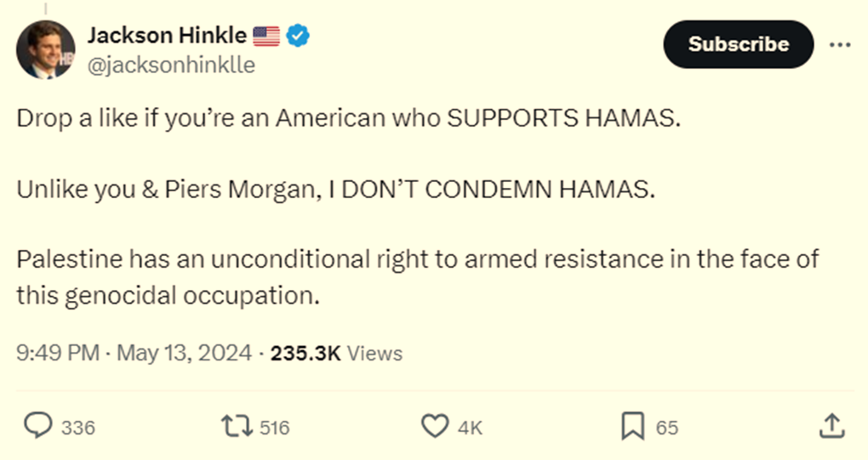The image size is (868, 460).
Task: Click the blue verified checkmark badge
Action: [297, 36]
